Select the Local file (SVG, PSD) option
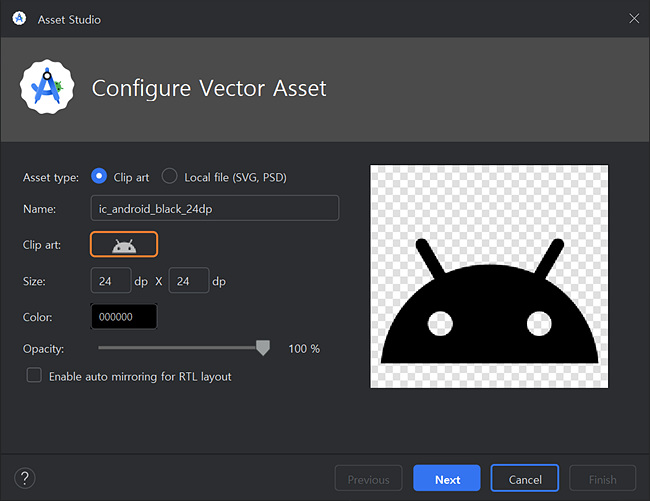 (x=169, y=176)
